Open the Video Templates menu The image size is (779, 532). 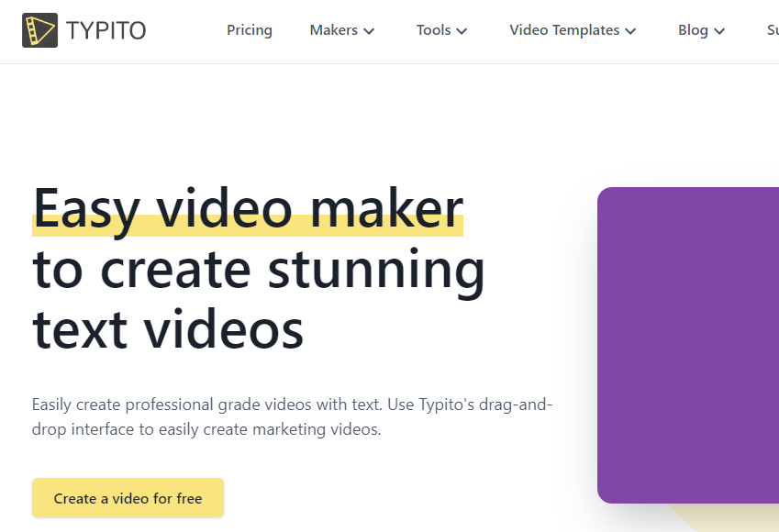coord(564,30)
